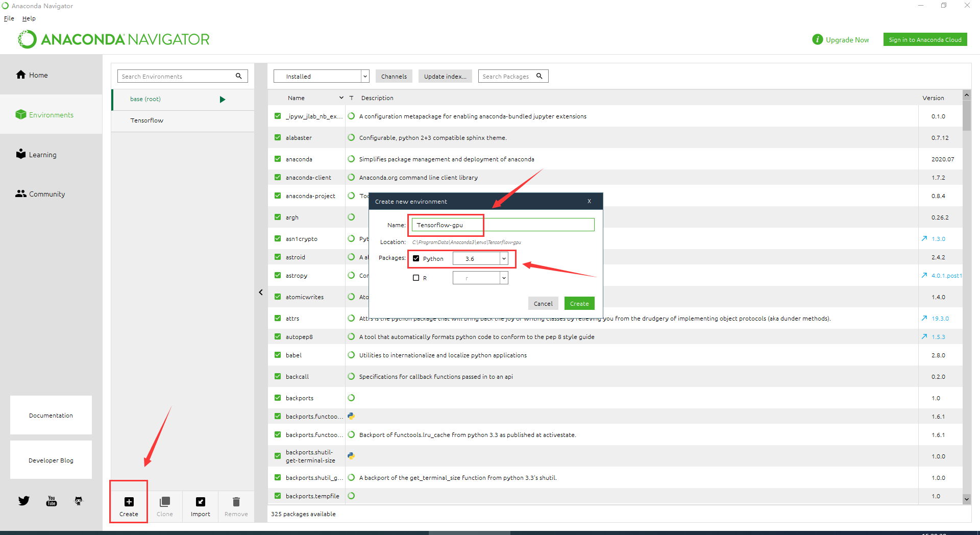Enable the R package checkbox
The image size is (980, 535).
click(x=416, y=278)
